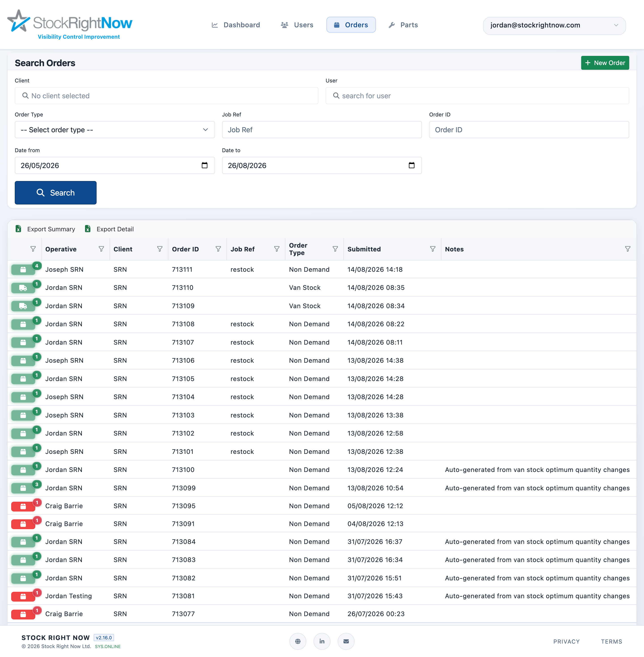Click order ID 713101
Image resolution: width=644 pixels, height=657 pixels.
point(183,452)
